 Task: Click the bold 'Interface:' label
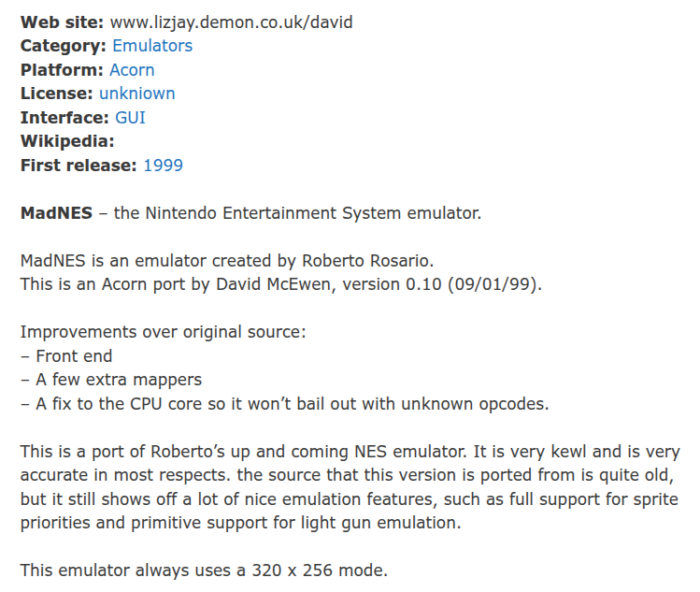click(x=64, y=118)
